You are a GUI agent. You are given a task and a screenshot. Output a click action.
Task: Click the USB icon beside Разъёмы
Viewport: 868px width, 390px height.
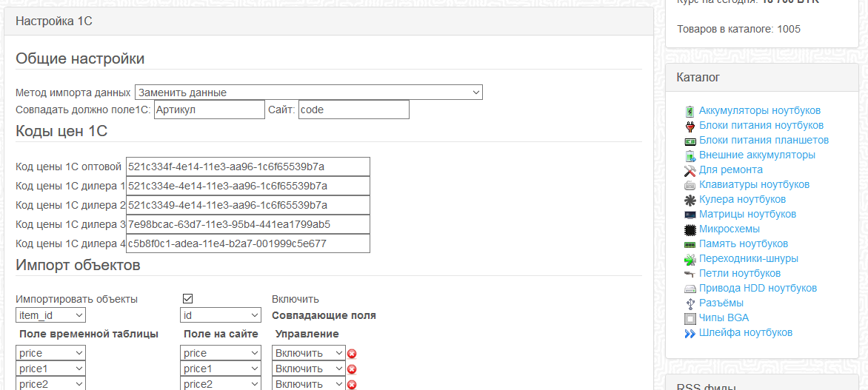690,303
